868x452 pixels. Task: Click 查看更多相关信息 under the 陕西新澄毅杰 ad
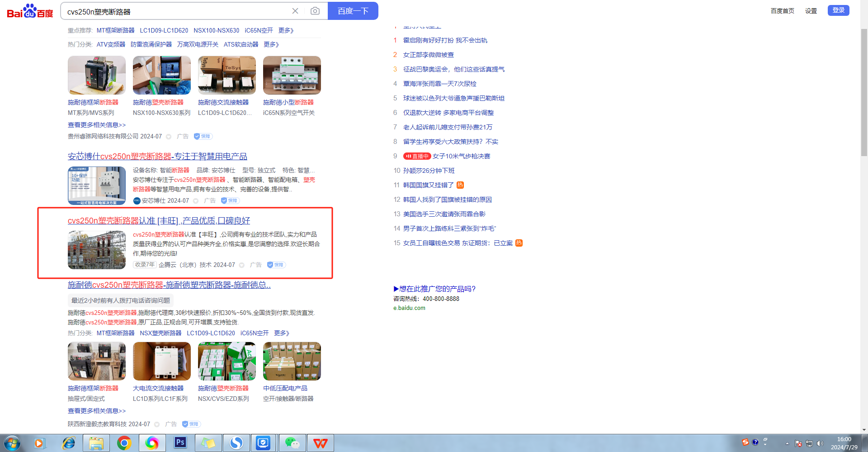coord(97,411)
